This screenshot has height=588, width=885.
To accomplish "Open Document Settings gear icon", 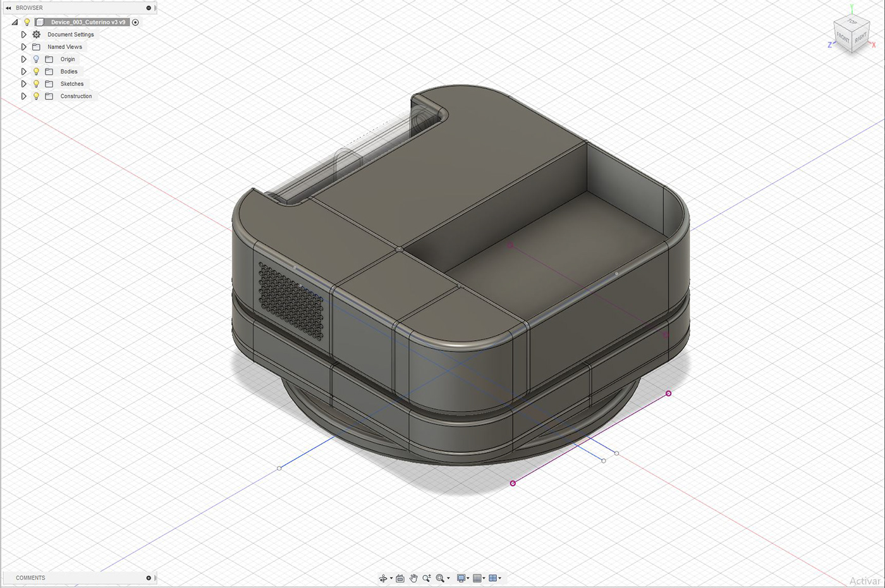I will 36,34.
